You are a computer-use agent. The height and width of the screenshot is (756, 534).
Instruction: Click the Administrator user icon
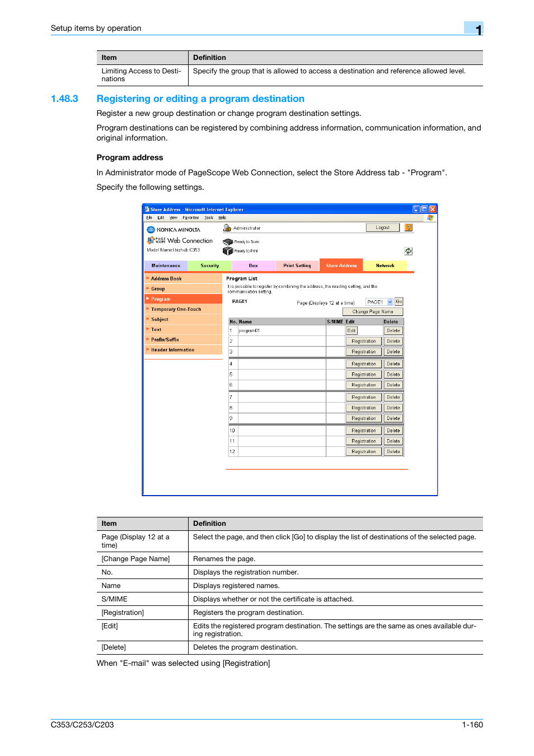pos(227,228)
